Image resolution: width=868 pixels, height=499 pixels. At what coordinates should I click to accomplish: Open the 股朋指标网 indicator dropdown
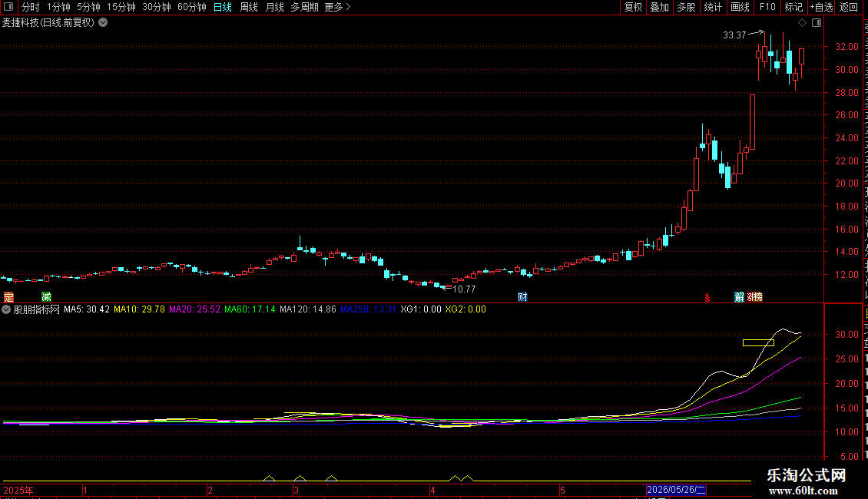[x=6, y=309]
